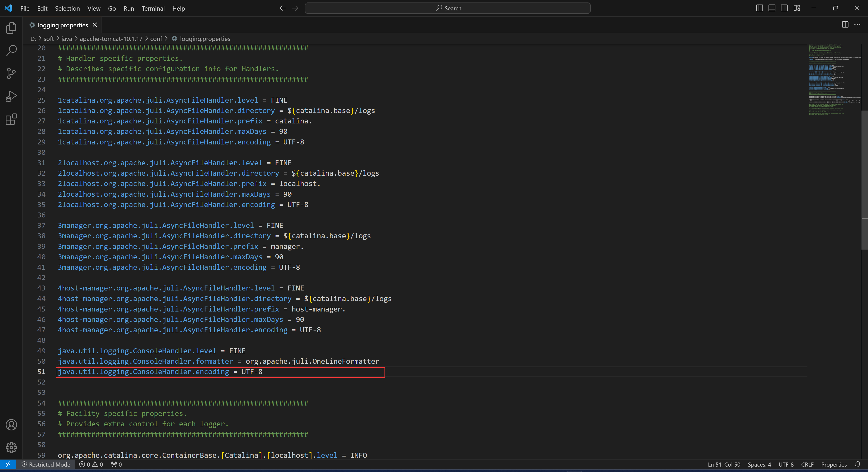Screen dimensions: 868x472
Task: Select the logging.properties editor tab
Action: click(63, 25)
